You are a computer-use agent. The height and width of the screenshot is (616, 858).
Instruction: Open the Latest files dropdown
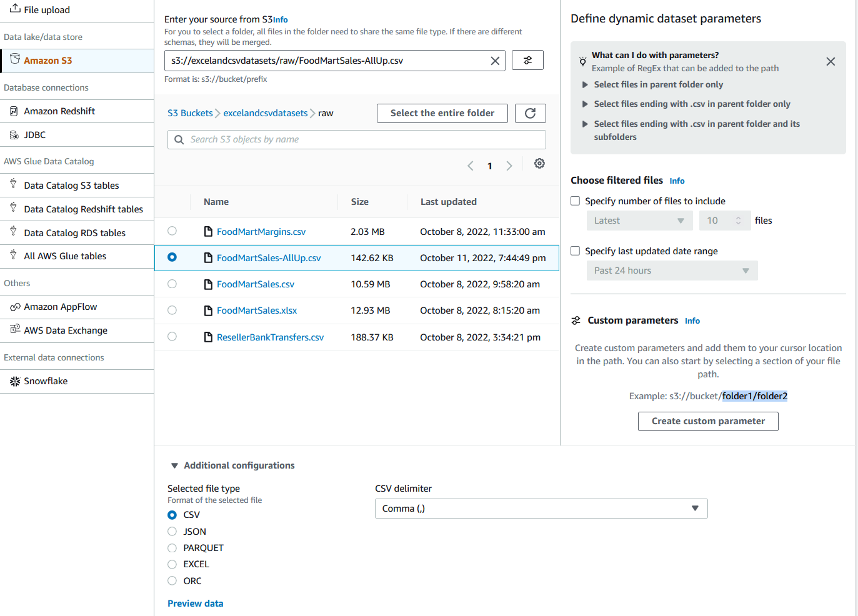639,221
